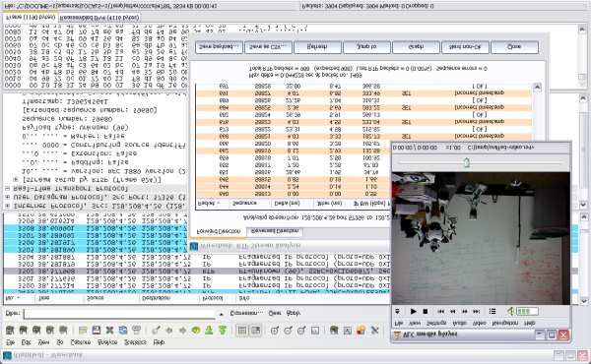Screen dimensions: 591x364
Task: Click the Next non-Ok button
Action: (466, 47)
